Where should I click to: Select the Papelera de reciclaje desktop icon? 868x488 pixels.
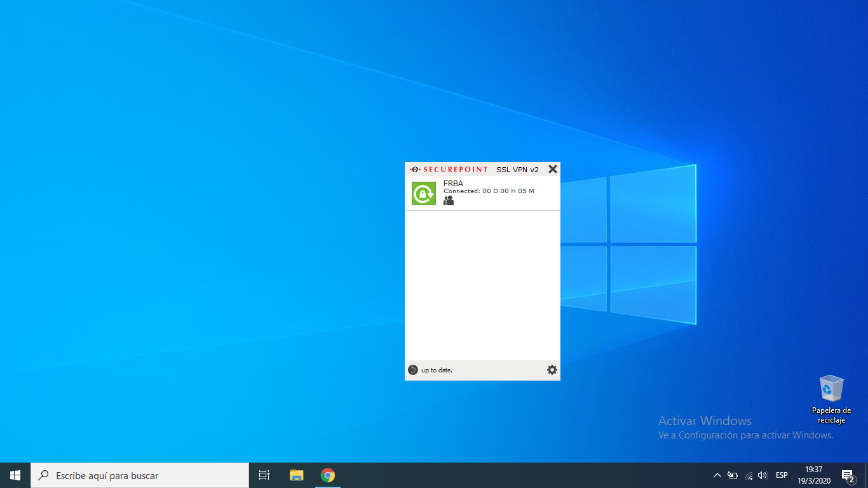pyautogui.click(x=831, y=399)
